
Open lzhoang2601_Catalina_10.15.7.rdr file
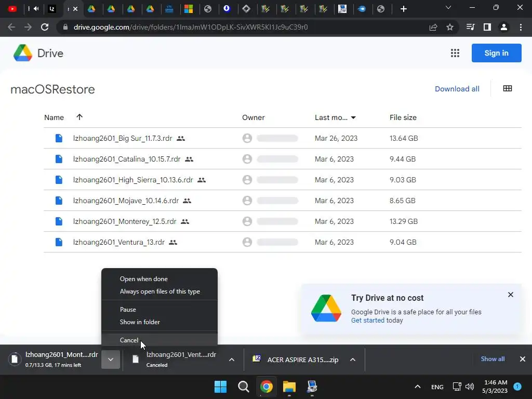point(127,159)
